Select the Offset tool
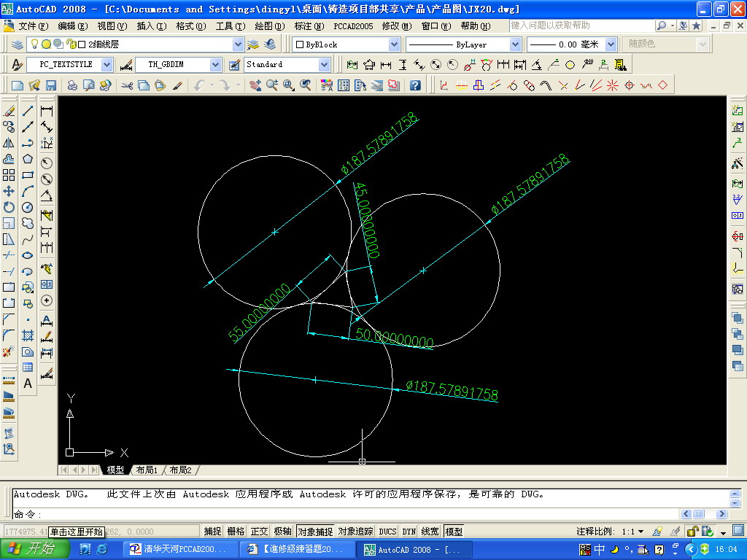 point(9,159)
